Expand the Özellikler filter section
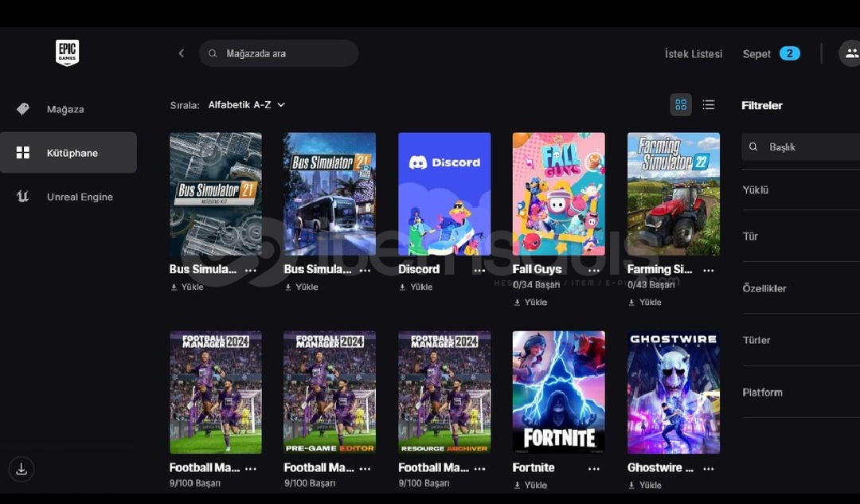 tap(801, 288)
